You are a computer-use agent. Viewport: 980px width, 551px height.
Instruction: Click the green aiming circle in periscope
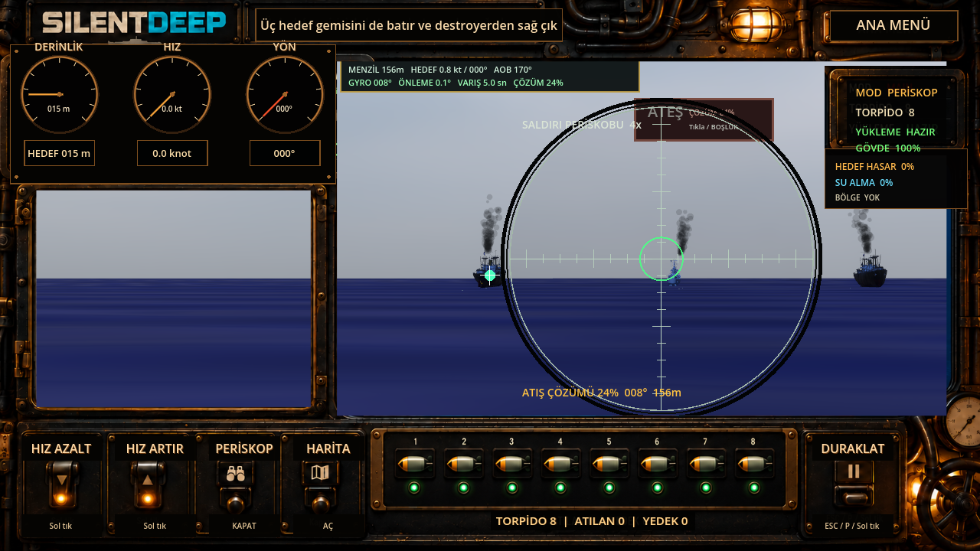pos(661,259)
